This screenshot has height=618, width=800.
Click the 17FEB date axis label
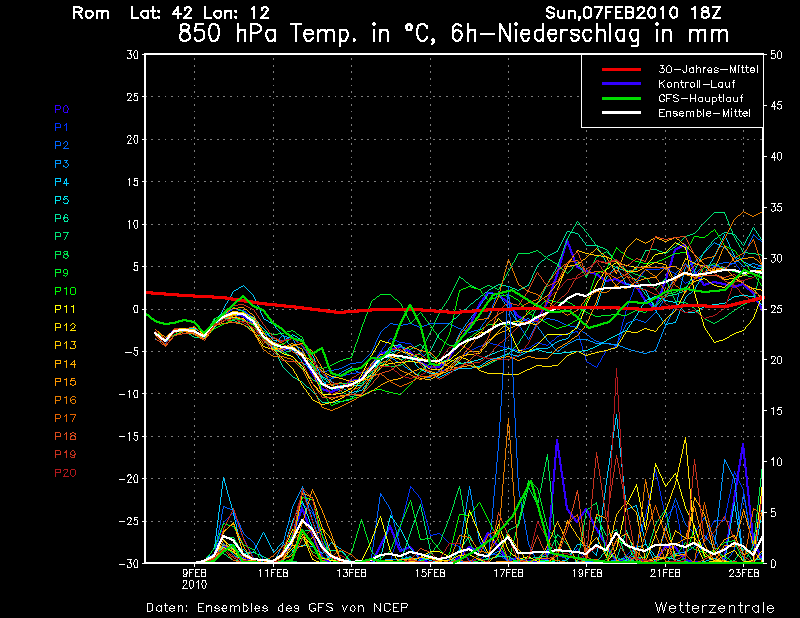(x=508, y=574)
